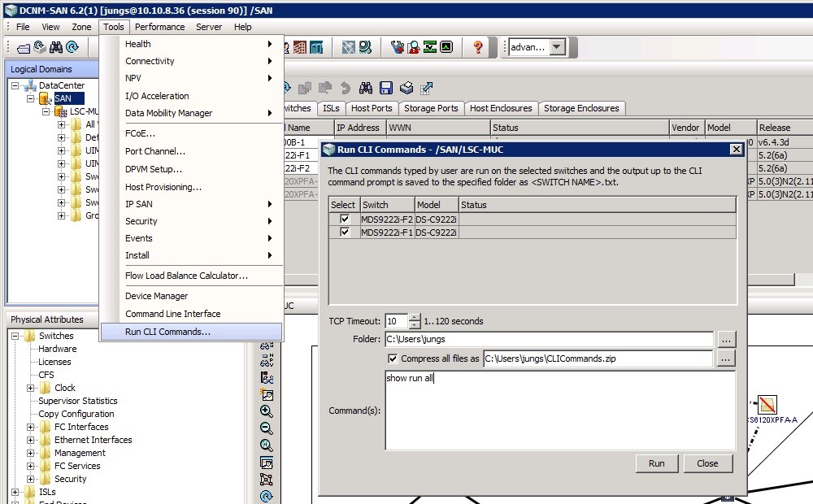Screen dimensions: 813x504
Task: Click the floppy disk save icon
Action: pyautogui.click(x=385, y=88)
